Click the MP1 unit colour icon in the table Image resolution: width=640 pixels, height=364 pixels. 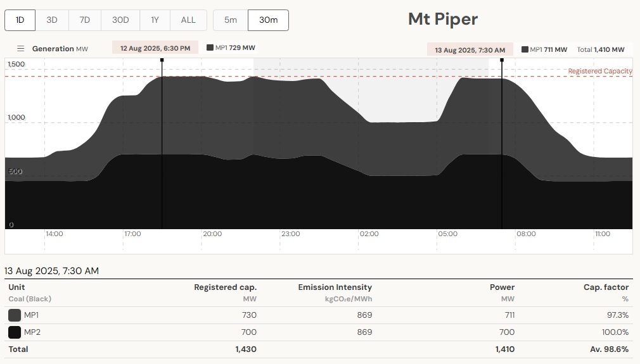point(15,315)
